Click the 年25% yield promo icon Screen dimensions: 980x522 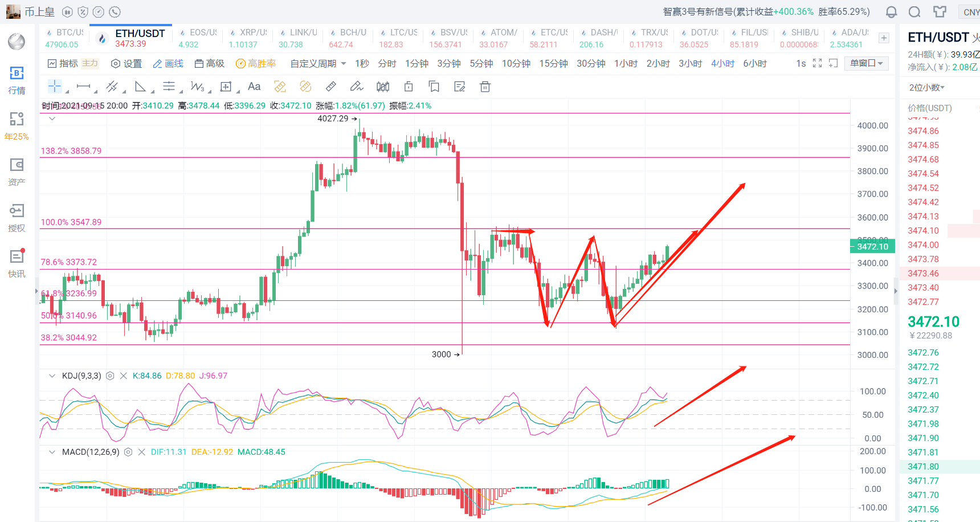[17, 126]
